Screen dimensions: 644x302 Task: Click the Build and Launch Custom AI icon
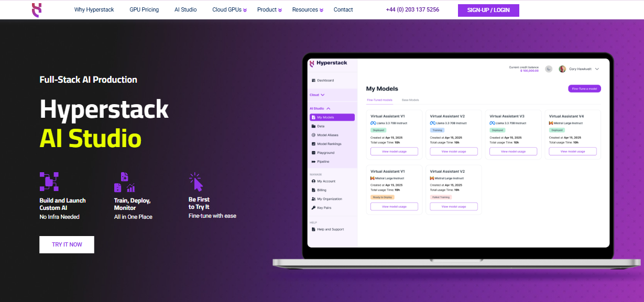click(49, 181)
